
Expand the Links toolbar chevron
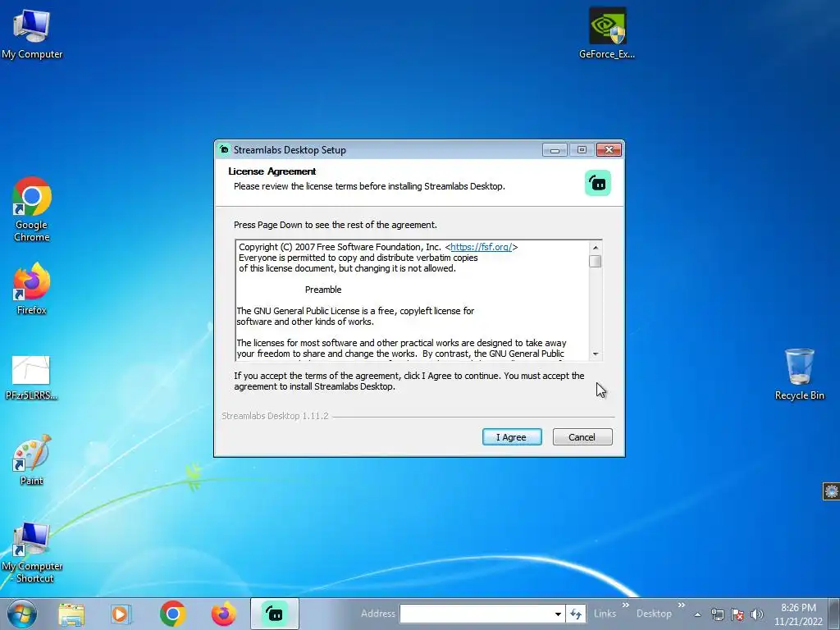625,605
